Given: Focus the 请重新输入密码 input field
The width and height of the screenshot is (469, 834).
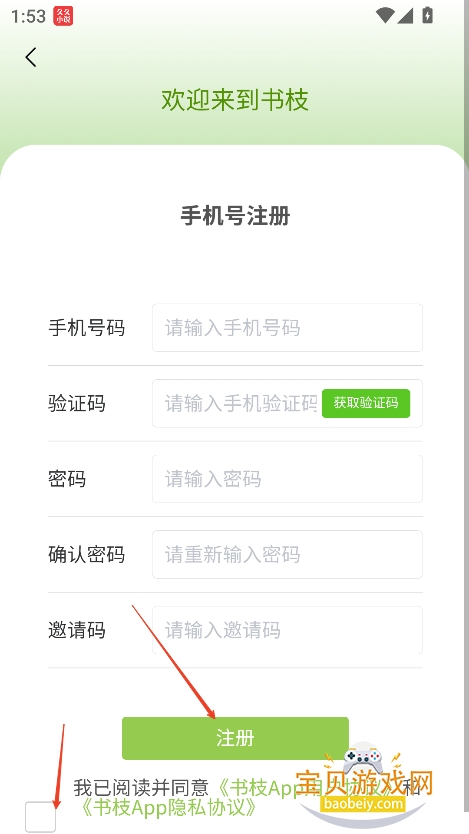Looking at the screenshot, I should [287, 554].
